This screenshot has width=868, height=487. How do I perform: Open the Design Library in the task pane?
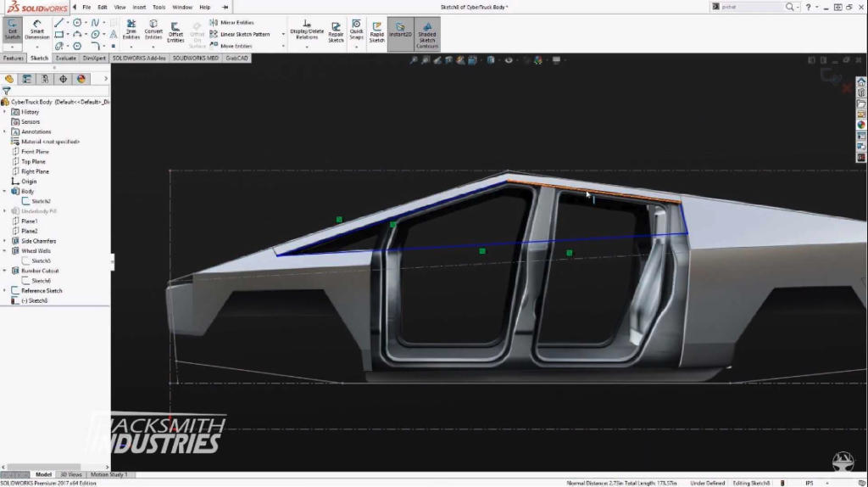click(x=861, y=92)
